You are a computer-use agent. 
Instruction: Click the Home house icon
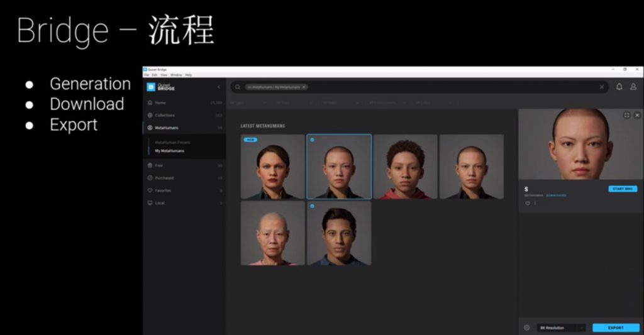[150, 102]
